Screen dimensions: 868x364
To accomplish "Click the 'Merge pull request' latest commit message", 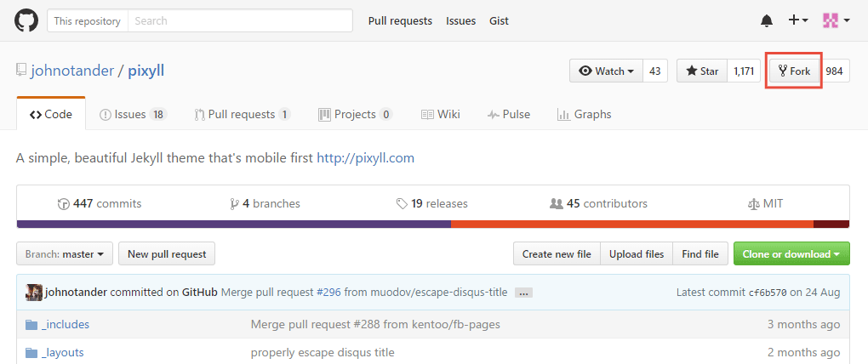I will click(364, 292).
